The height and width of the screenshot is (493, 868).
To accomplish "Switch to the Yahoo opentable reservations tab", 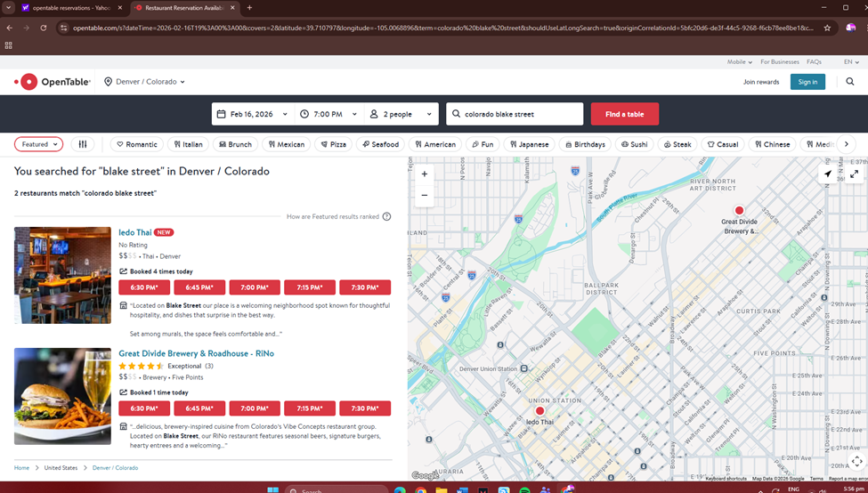I will (x=71, y=8).
